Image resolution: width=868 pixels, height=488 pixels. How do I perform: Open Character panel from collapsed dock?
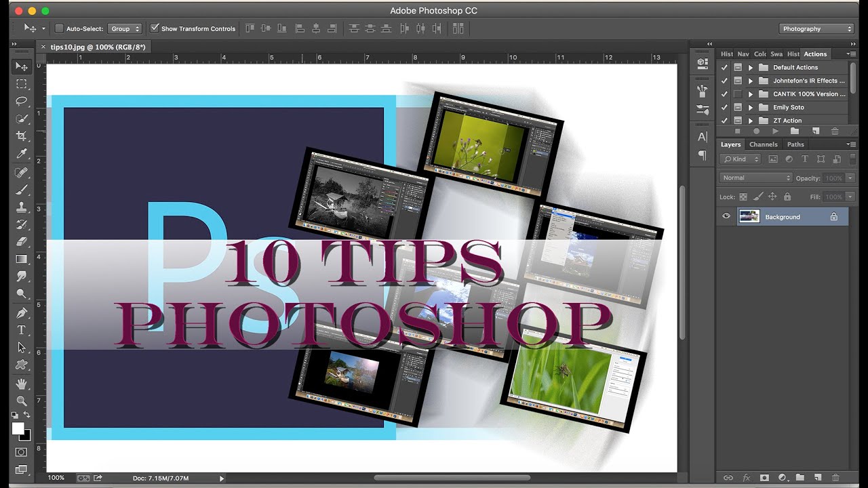[703, 137]
